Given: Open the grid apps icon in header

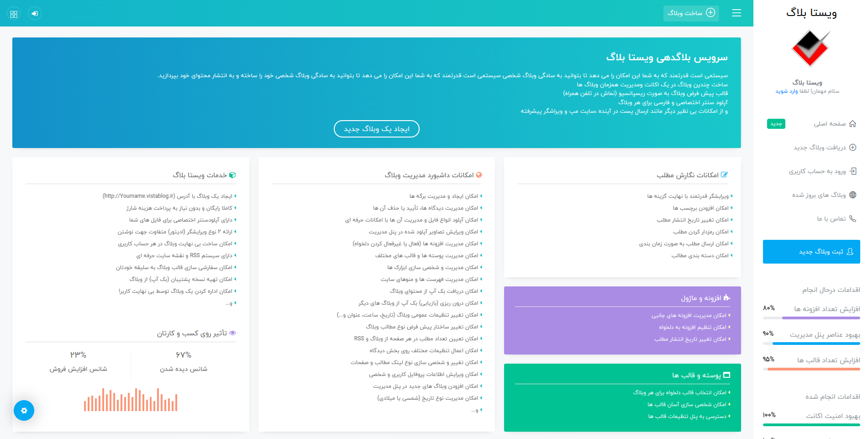Looking at the screenshot, I should click(x=14, y=14).
